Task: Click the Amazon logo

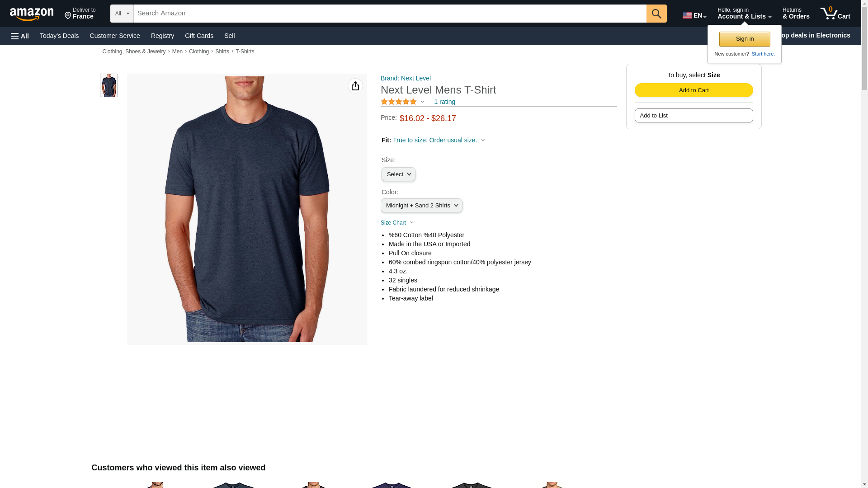Action: 32,14
